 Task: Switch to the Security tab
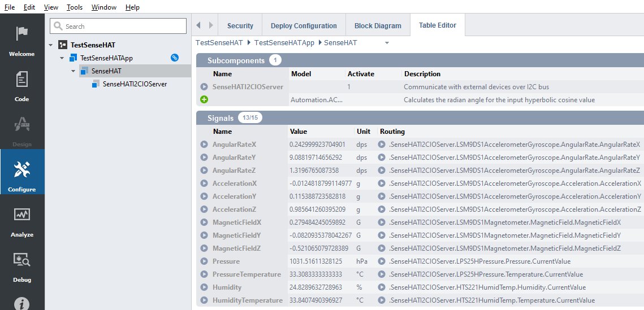(240, 25)
